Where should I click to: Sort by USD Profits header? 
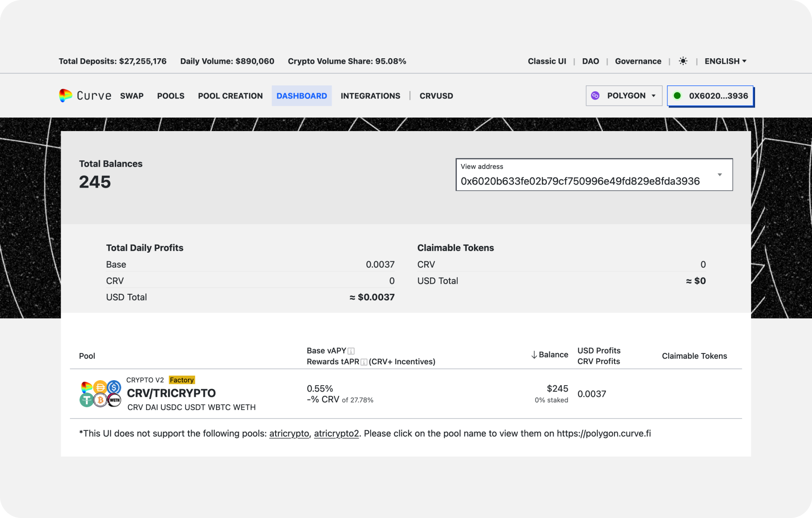(599, 351)
